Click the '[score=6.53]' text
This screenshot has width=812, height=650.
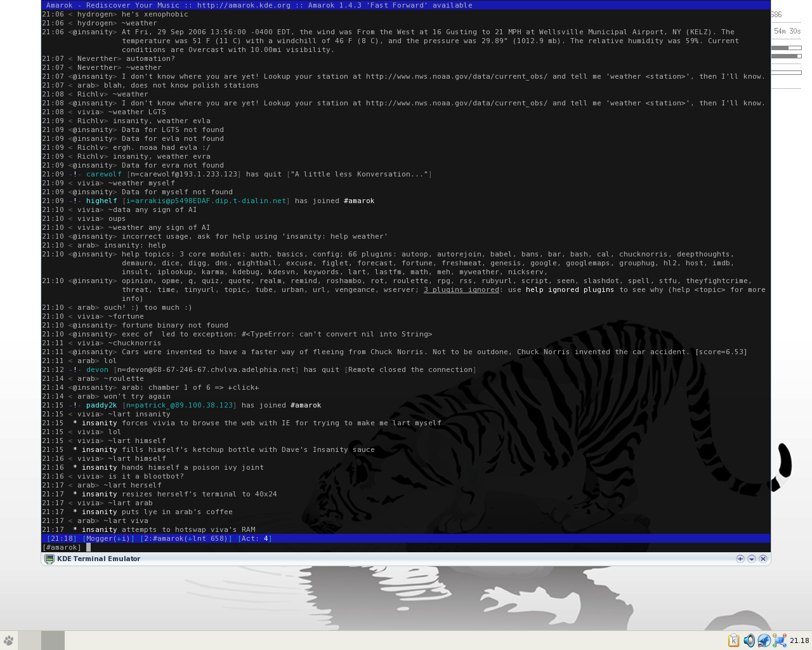click(721, 352)
